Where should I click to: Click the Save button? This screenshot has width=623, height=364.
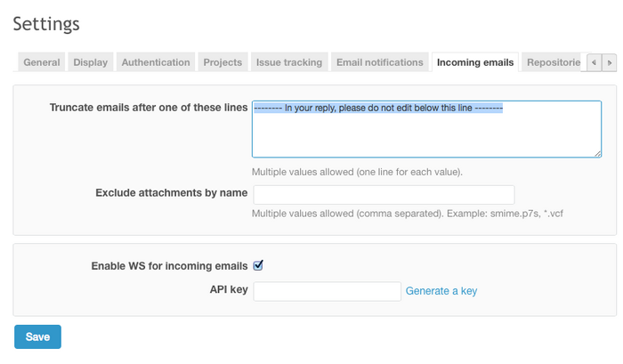37,337
